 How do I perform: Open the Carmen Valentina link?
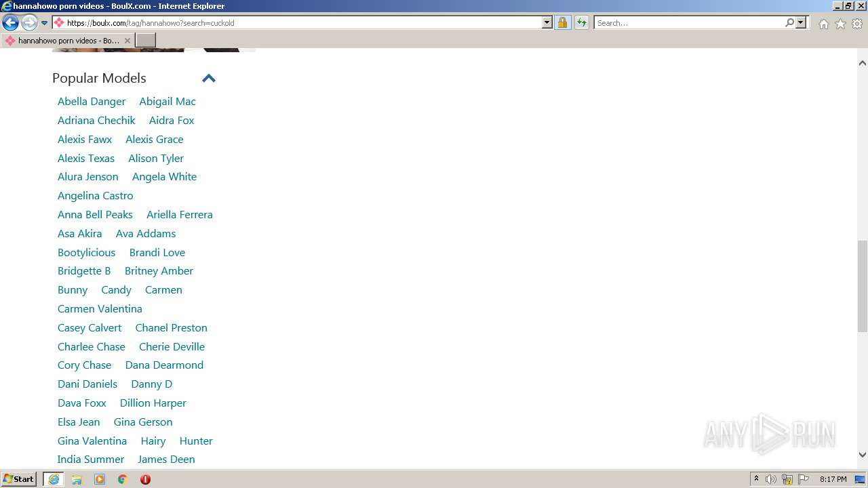point(100,308)
